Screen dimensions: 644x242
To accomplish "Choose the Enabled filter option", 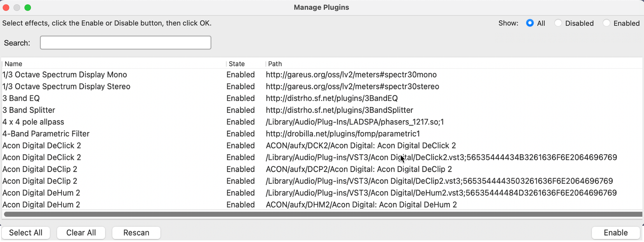I will tap(606, 23).
